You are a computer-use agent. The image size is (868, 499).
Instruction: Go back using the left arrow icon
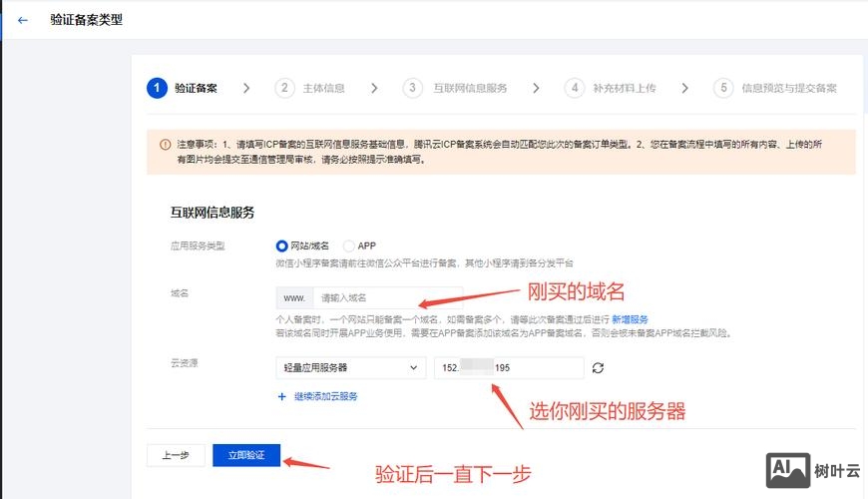(23, 21)
